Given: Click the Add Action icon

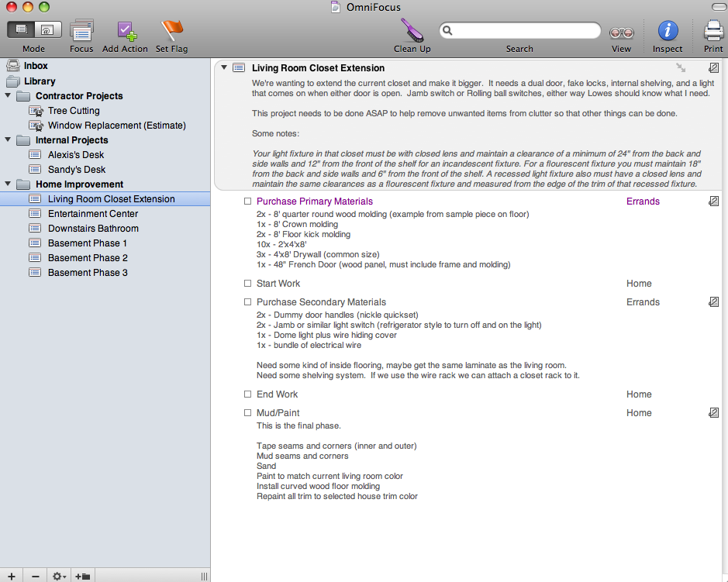Looking at the screenshot, I should coord(126,31).
